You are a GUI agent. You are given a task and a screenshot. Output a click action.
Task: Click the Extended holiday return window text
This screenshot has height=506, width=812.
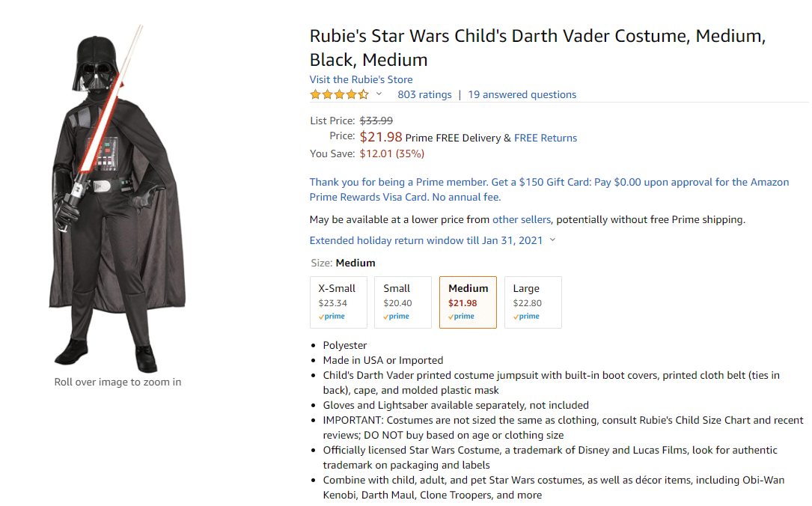tap(426, 240)
